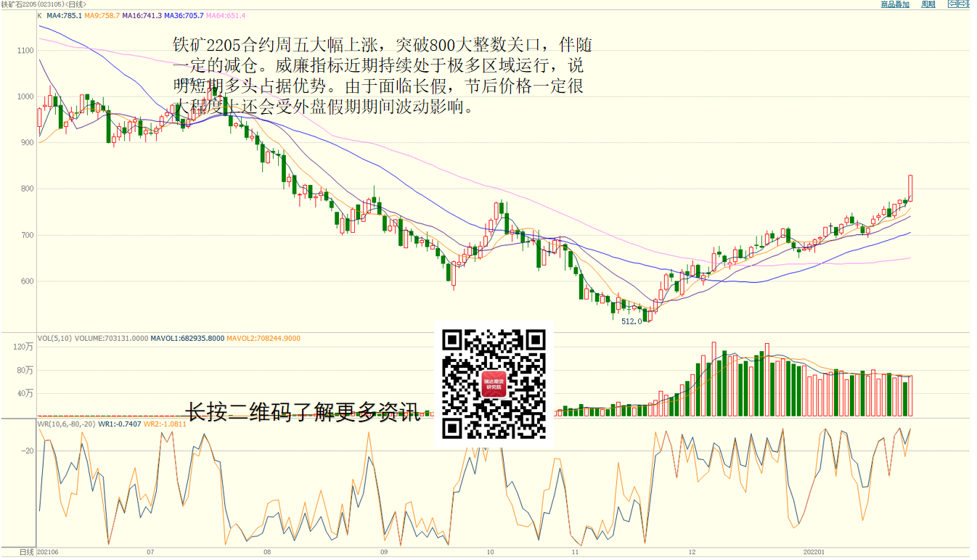
Task: Click the right arrow navigation icon
Action: pyautogui.click(x=963, y=4)
